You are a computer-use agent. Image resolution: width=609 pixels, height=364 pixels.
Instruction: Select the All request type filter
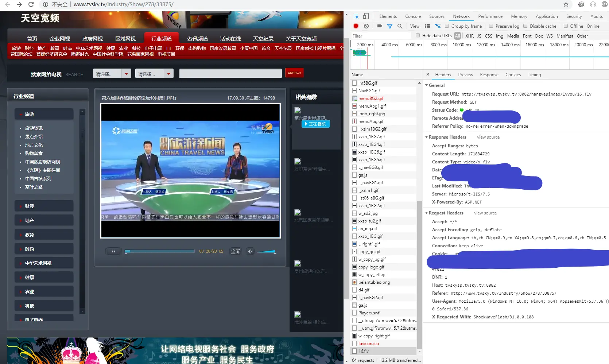457,36
